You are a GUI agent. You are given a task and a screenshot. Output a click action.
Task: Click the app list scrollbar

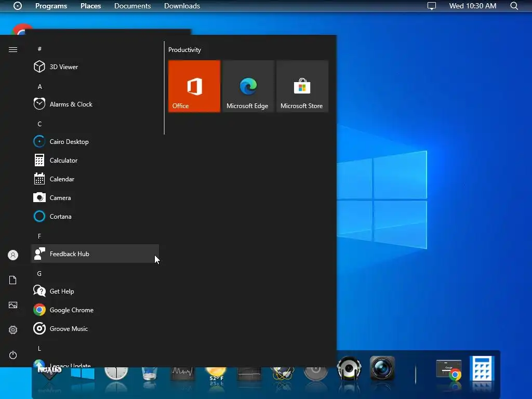[164, 88]
